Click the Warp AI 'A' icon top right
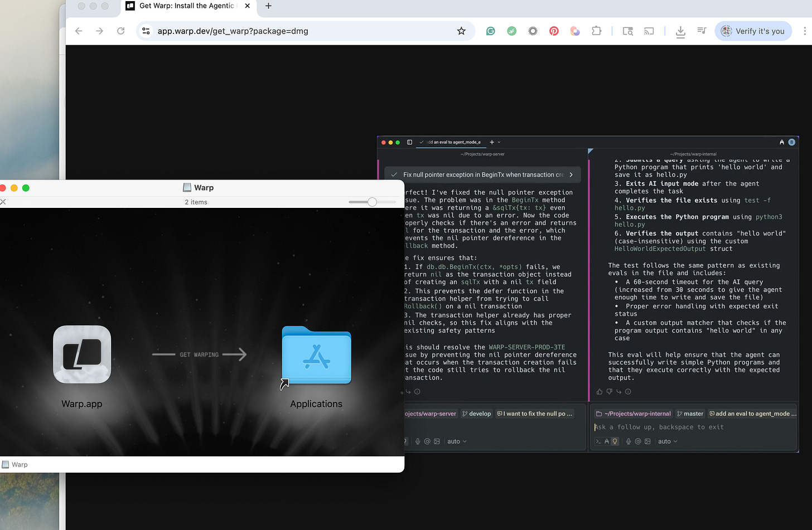Image resolution: width=812 pixels, height=530 pixels. click(x=782, y=142)
